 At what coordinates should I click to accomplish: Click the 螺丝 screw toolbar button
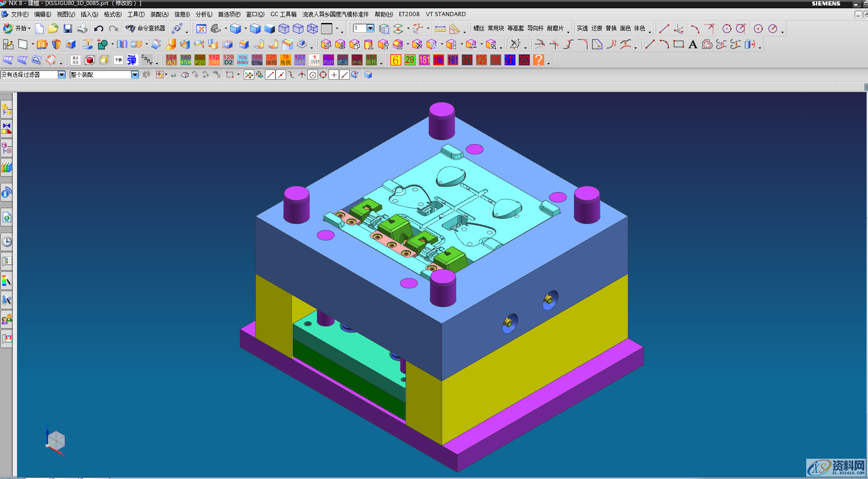pos(479,29)
